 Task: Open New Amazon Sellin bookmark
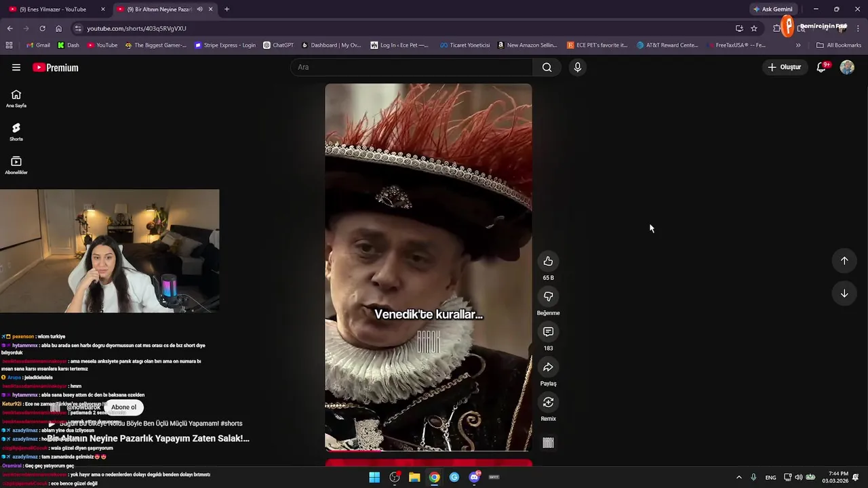pos(527,45)
